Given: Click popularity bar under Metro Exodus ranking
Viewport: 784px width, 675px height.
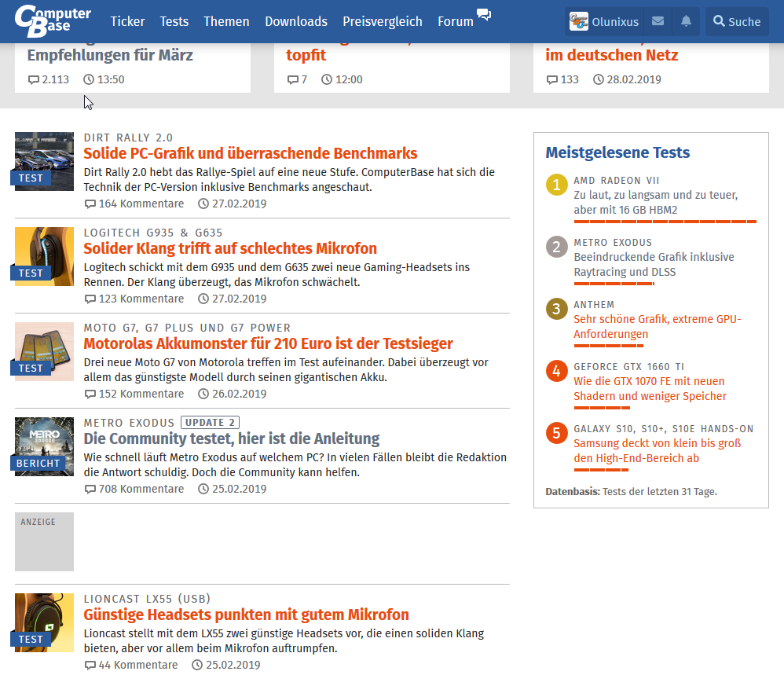Looking at the screenshot, I should click(614, 284).
